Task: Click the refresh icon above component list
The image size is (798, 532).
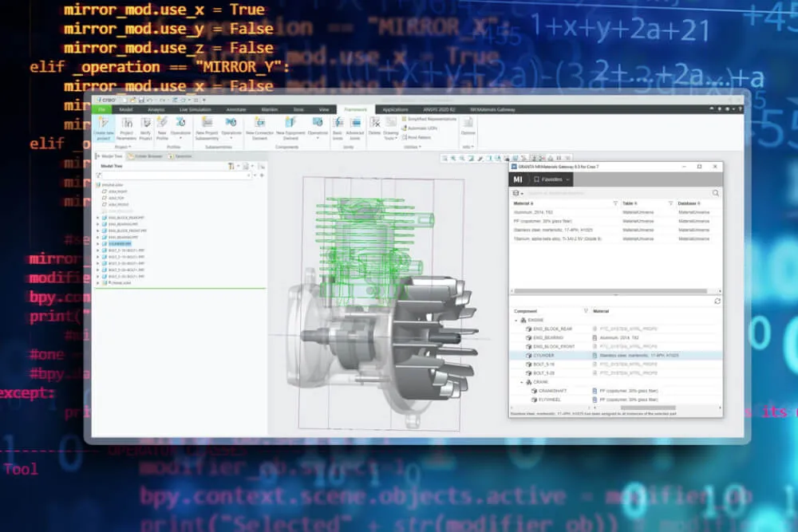Action: 717,301
